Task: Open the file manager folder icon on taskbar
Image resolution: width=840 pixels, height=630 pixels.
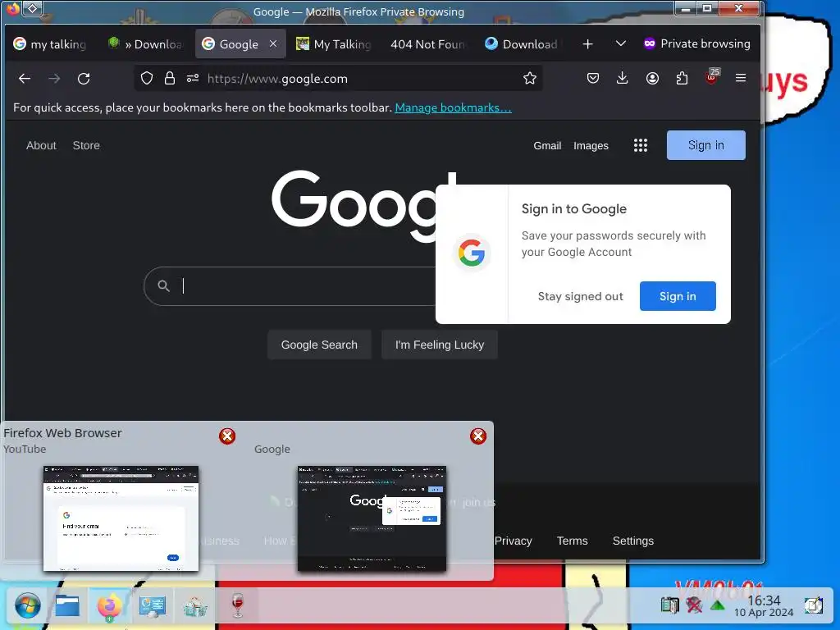Action: 67,606
